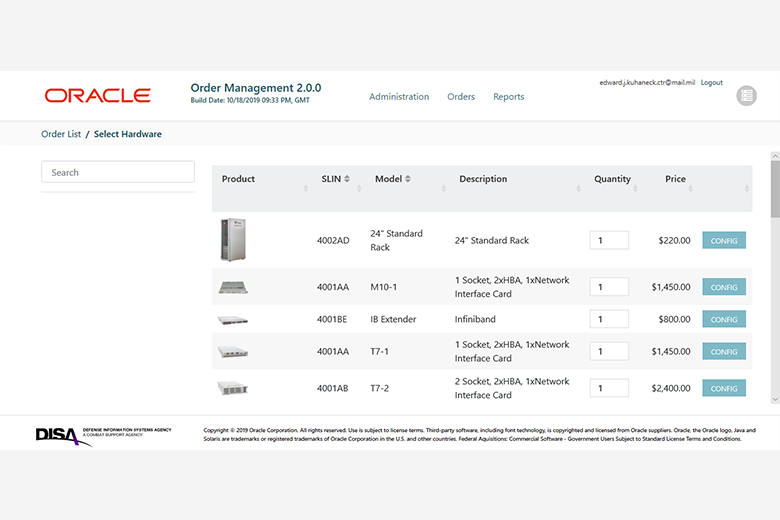Click the $2,400.00 price
This screenshot has height=520, width=780.
[x=671, y=388]
